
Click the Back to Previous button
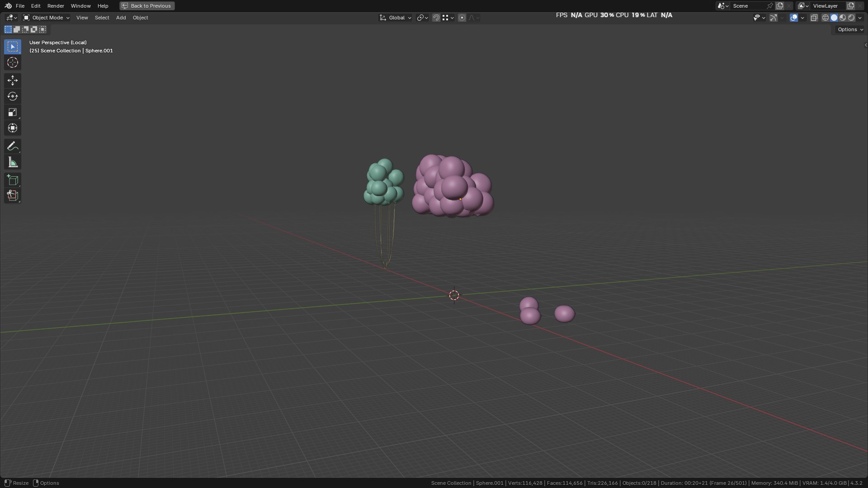coord(147,6)
